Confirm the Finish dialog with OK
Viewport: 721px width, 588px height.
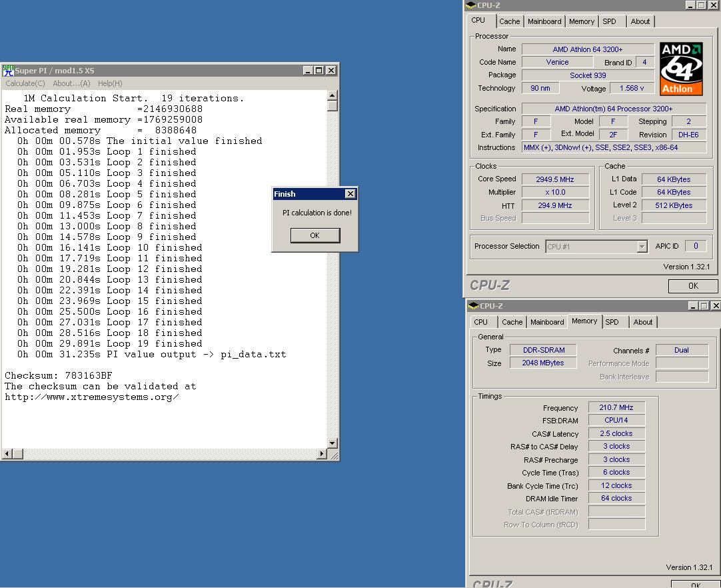315,235
